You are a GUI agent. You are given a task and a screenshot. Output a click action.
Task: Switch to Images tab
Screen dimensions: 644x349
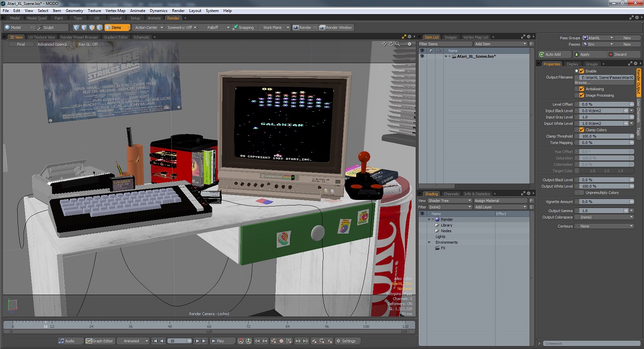[x=451, y=37]
